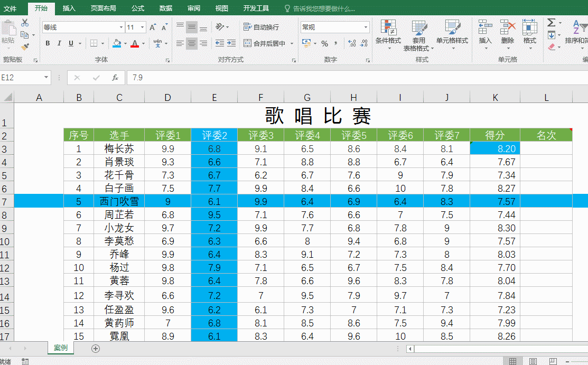Click the Cut scissors icon
The width and height of the screenshot is (588, 365).
[25, 23]
